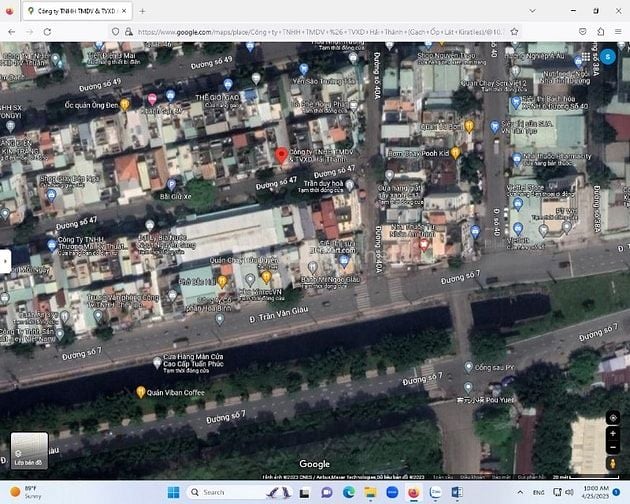Expand the collapsed side panel arrow
The height and width of the screenshot is (504, 630).
[5, 261]
